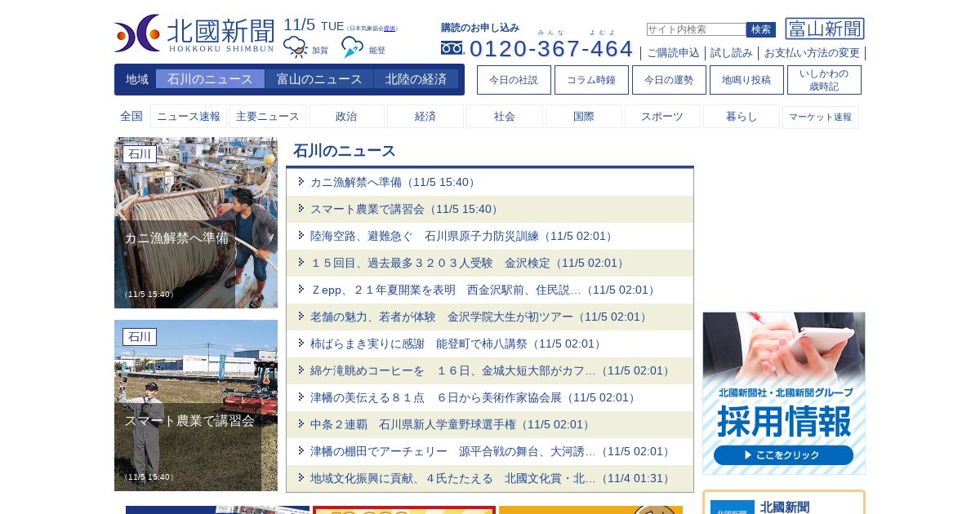The height and width of the screenshot is (514, 980).
Task: Click the 石川 tag on crab photo
Action: pos(140,154)
